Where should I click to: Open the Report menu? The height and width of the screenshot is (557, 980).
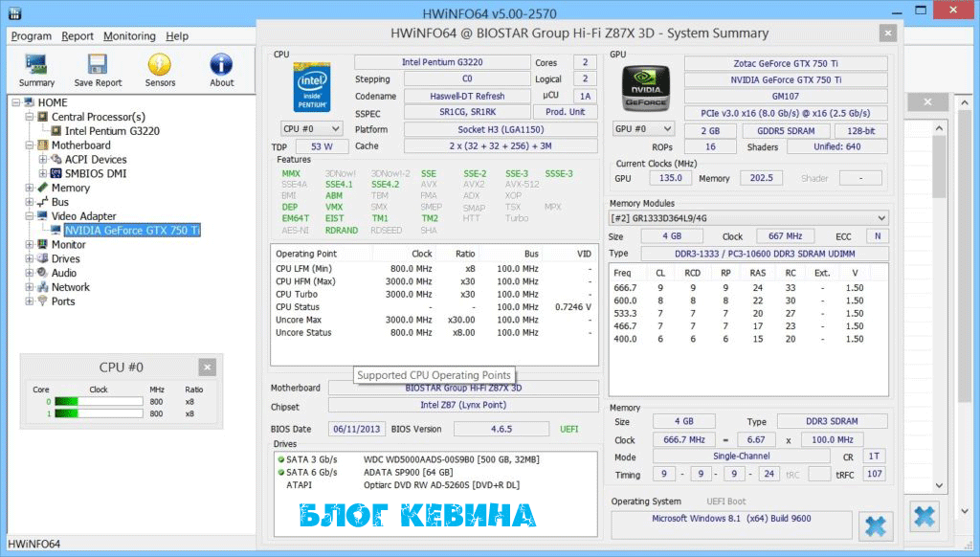[78, 36]
